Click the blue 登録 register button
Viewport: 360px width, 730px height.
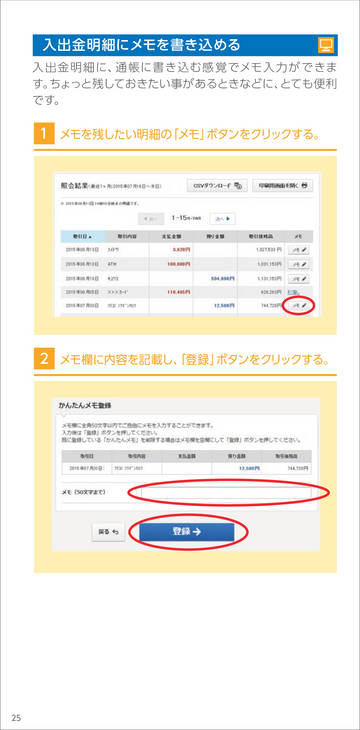pyautogui.click(x=187, y=532)
